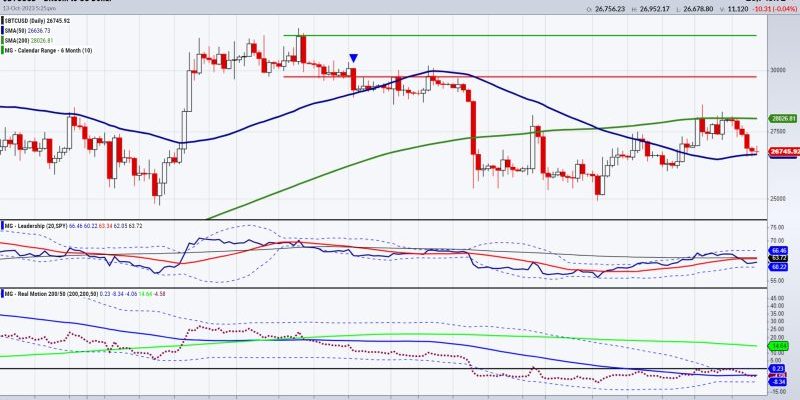Click the 75.00 Leadership axis label
Screen dimensions: 800x400
[x=778, y=228]
